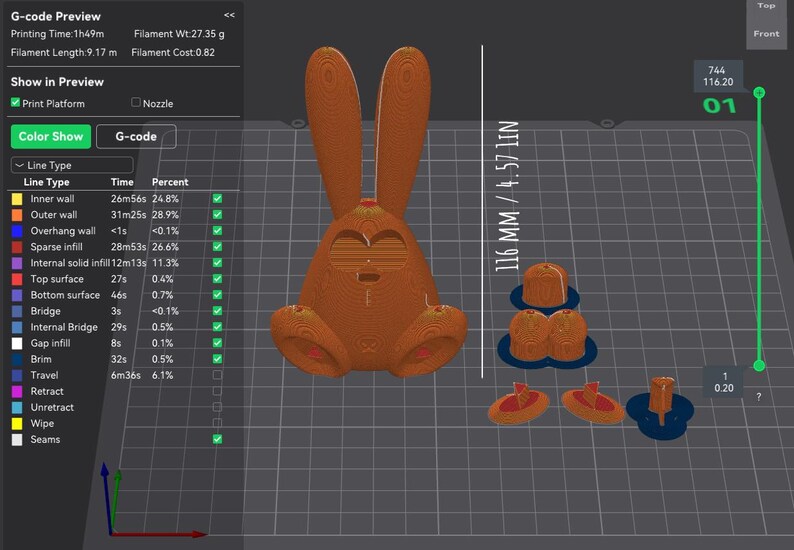The image size is (794, 550).
Task: Uncheck Sparse infill visibility
Action: tap(217, 247)
